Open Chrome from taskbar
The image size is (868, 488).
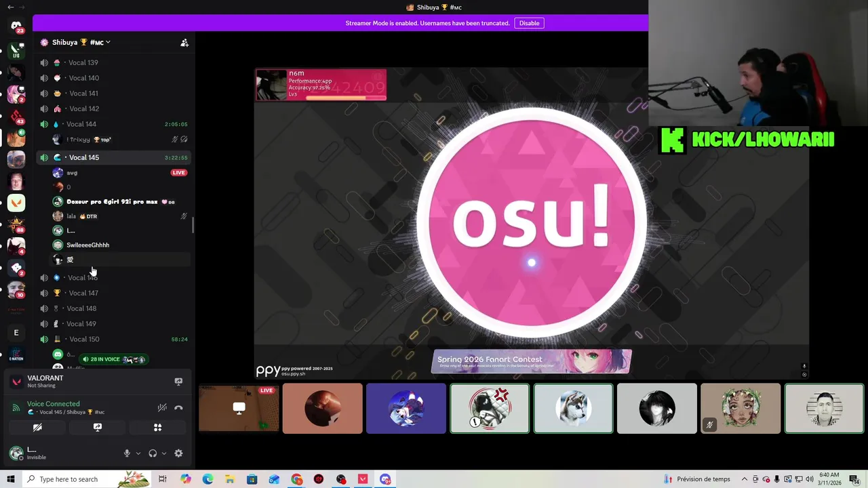(x=297, y=479)
